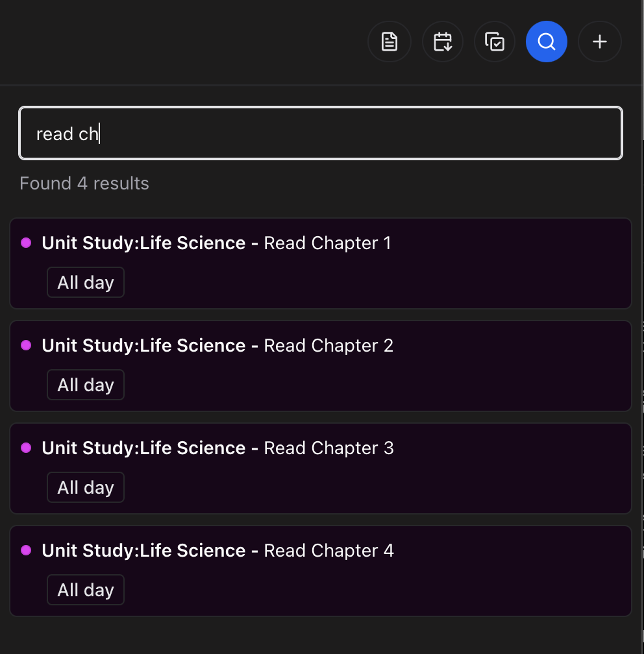Click the plus icon to add event
The height and width of the screenshot is (654, 644).
[600, 42]
